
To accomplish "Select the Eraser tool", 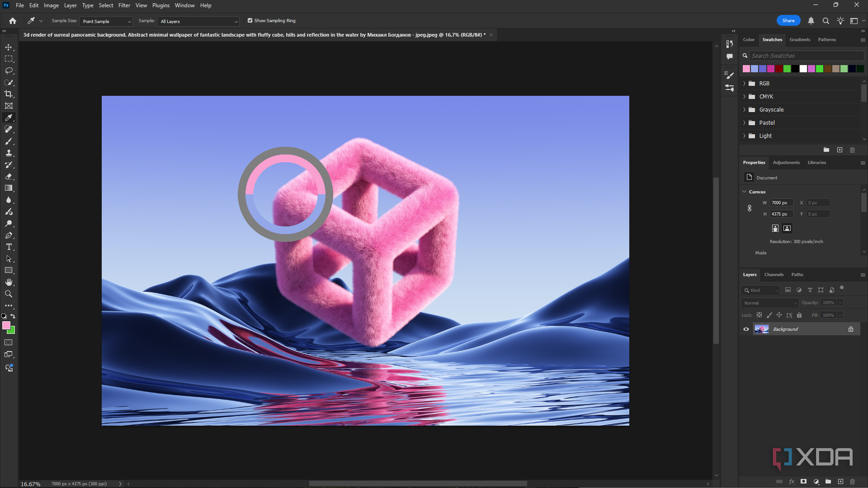I will [9, 176].
